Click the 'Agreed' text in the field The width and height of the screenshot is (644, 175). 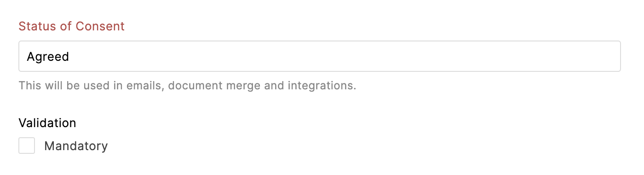(48, 57)
